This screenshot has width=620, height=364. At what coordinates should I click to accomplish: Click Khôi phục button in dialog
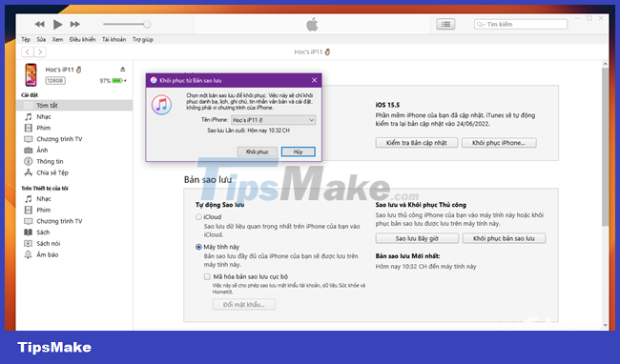coord(257,152)
